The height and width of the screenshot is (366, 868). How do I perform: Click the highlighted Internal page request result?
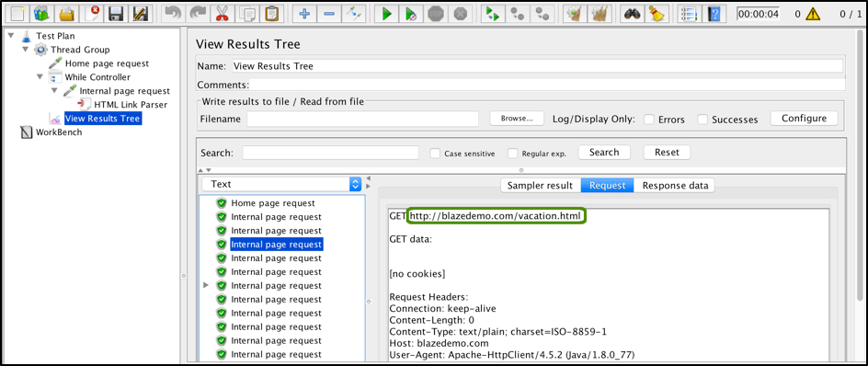(276, 245)
